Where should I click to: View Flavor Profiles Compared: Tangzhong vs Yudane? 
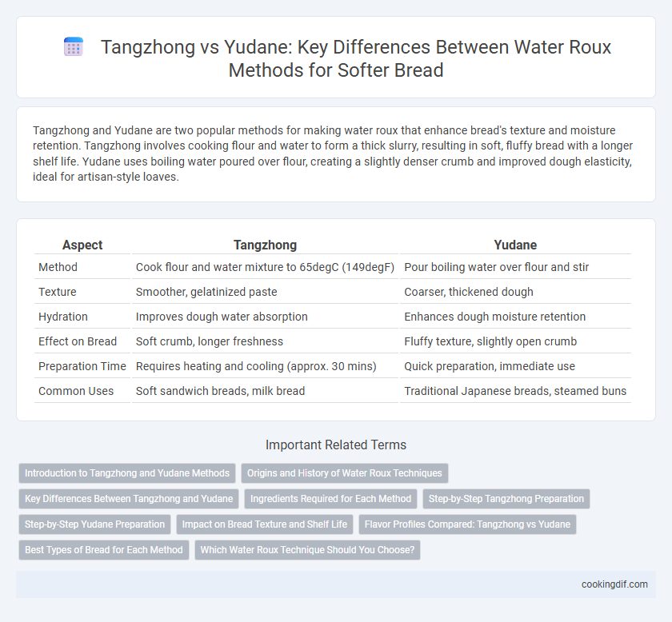[x=467, y=524]
